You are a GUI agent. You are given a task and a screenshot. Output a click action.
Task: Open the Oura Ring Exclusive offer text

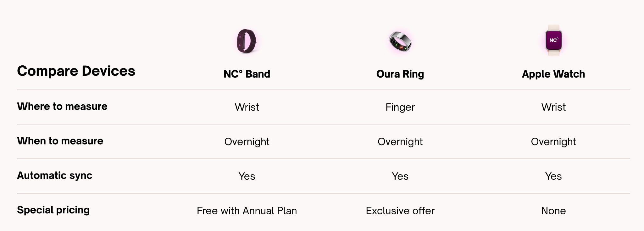400,211
